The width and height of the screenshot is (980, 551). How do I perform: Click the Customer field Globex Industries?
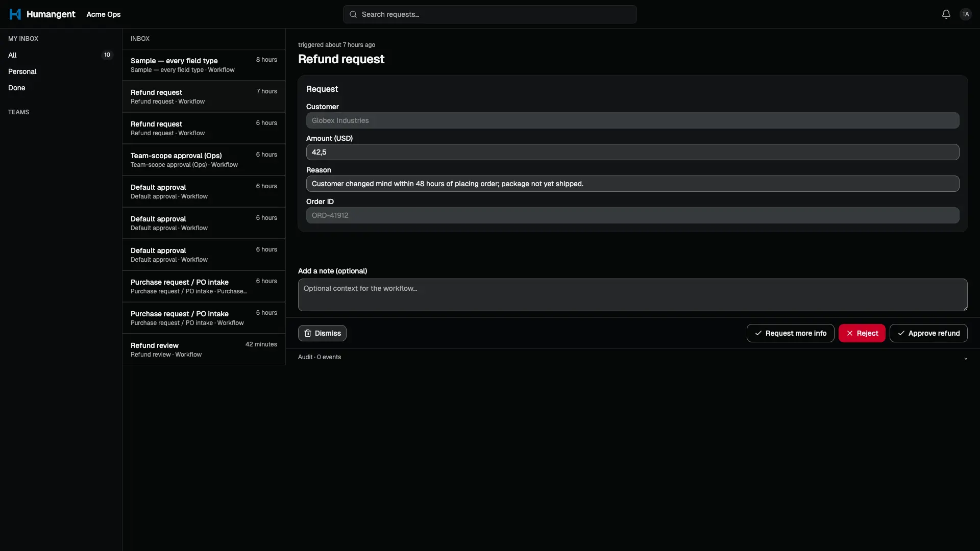[x=632, y=120]
